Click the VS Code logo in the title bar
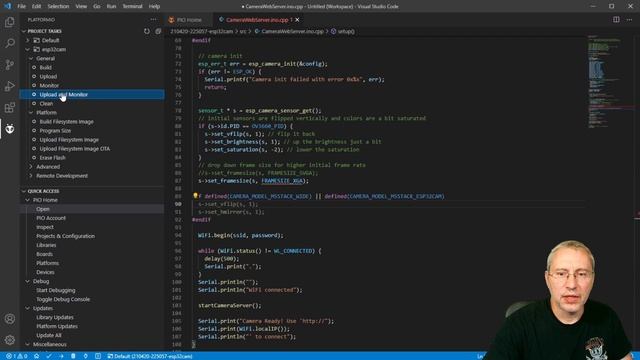Screen dimensions: 640x360 click(x=8, y=6)
